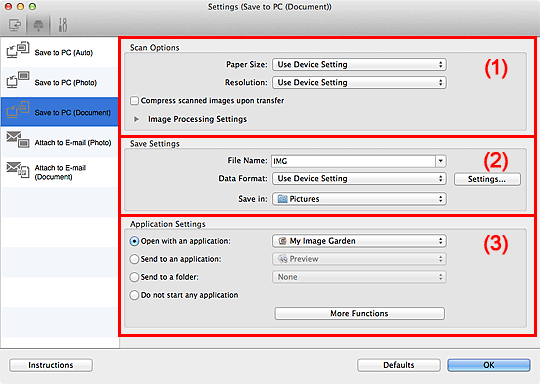
Task: Click the More Functions button
Action: click(359, 313)
